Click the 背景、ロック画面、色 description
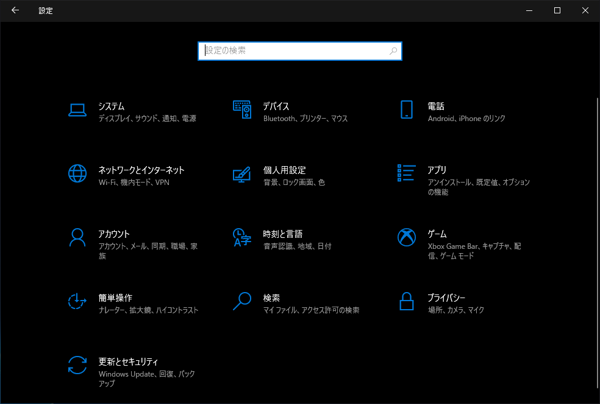This screenshot has height=404, width=600. coord(294,182)
